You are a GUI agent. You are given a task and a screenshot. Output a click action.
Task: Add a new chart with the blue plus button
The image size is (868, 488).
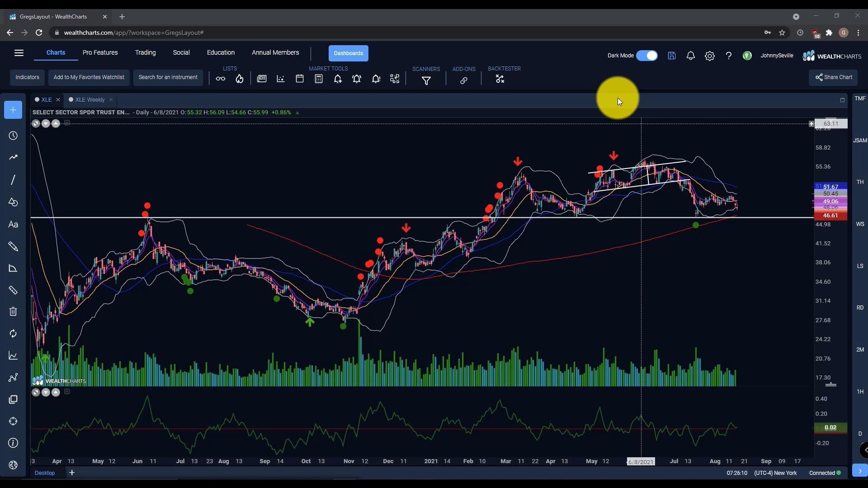(x=13, y=110)
